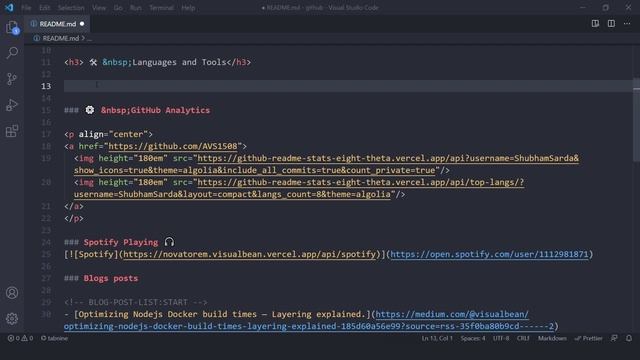
Task: Click the closing </a> tag on line 21
Action: [74, 207]
